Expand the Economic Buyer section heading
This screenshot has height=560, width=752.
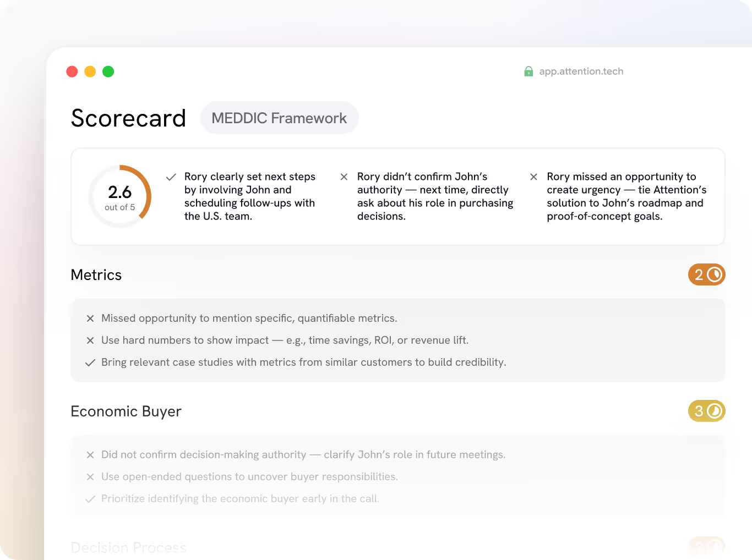pos(126,411)
